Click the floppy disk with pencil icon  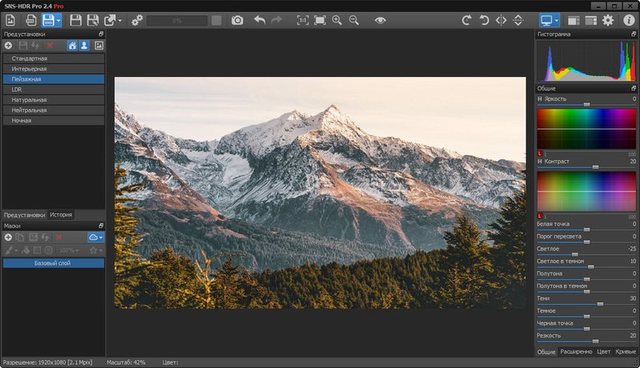point(93,20)
